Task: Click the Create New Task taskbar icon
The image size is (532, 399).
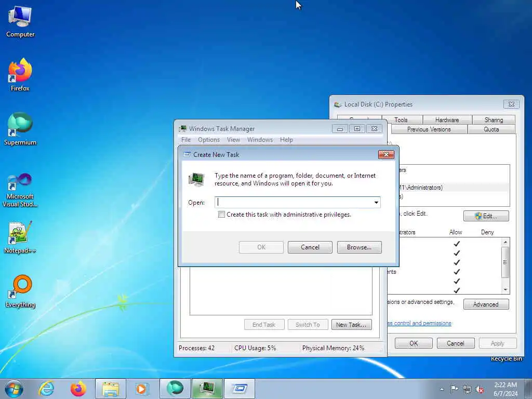Action: pos(239,389)
